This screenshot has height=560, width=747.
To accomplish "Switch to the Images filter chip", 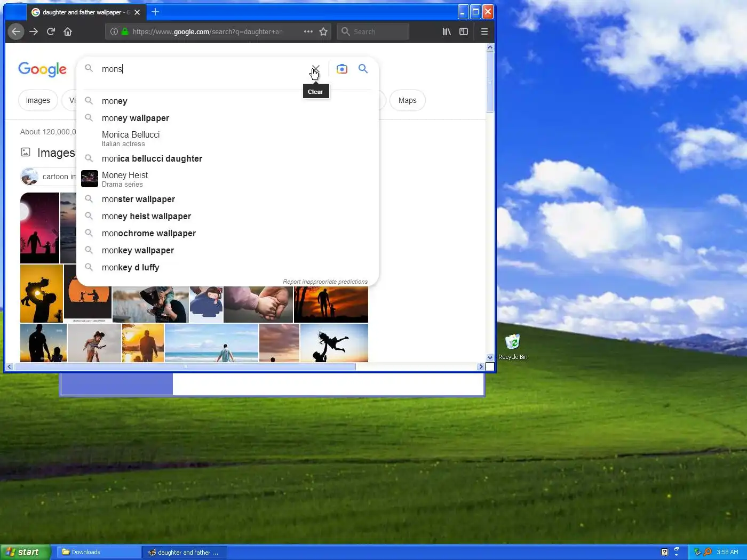I will pos(38,100).
